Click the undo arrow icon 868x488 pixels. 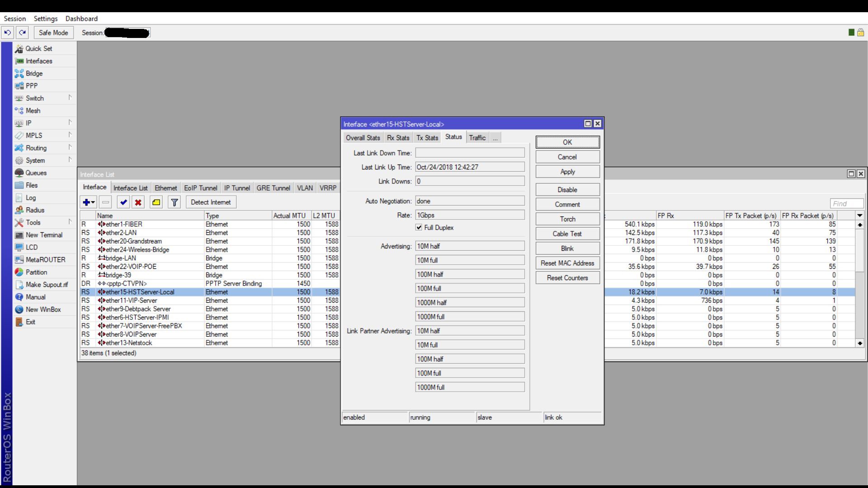pyautogui.click(x=7, y=33)
